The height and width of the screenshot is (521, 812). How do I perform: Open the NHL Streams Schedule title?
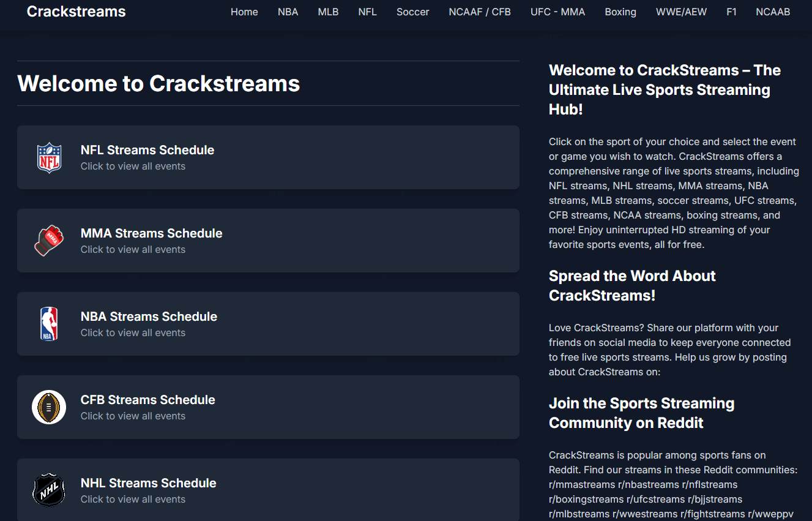pos(149,483)
